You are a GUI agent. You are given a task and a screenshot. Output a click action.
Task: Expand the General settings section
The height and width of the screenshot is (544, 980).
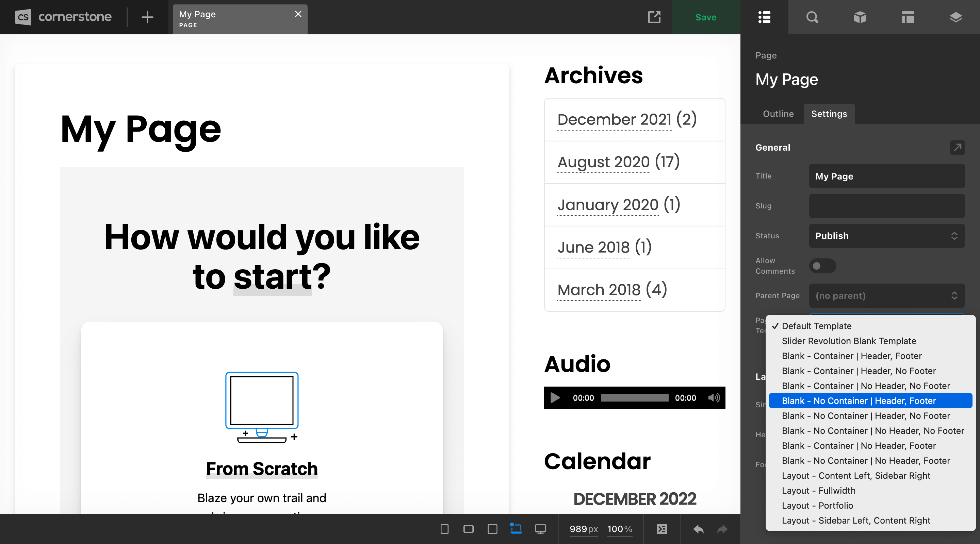[958, 148]
